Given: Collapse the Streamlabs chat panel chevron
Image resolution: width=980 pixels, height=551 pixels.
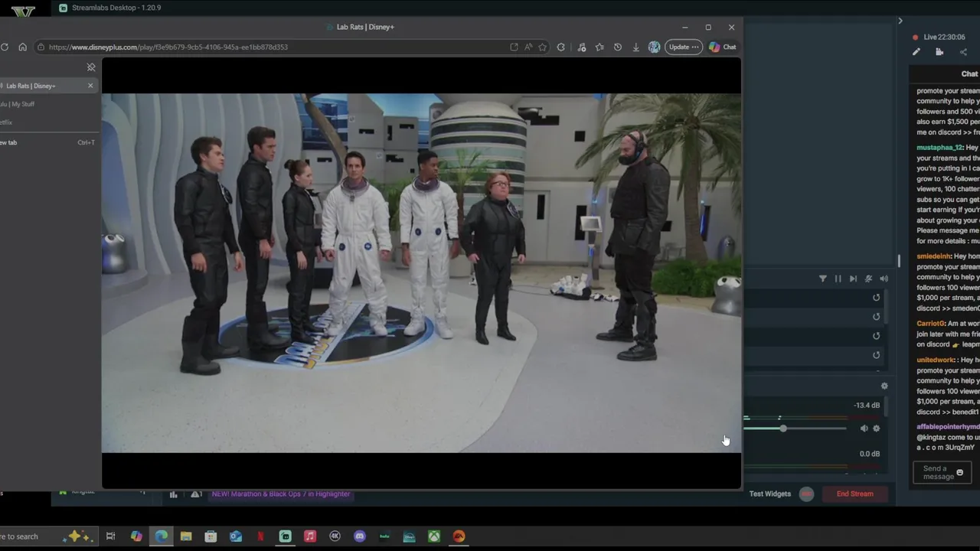Looking at the screenshot, I should point(900,21).
